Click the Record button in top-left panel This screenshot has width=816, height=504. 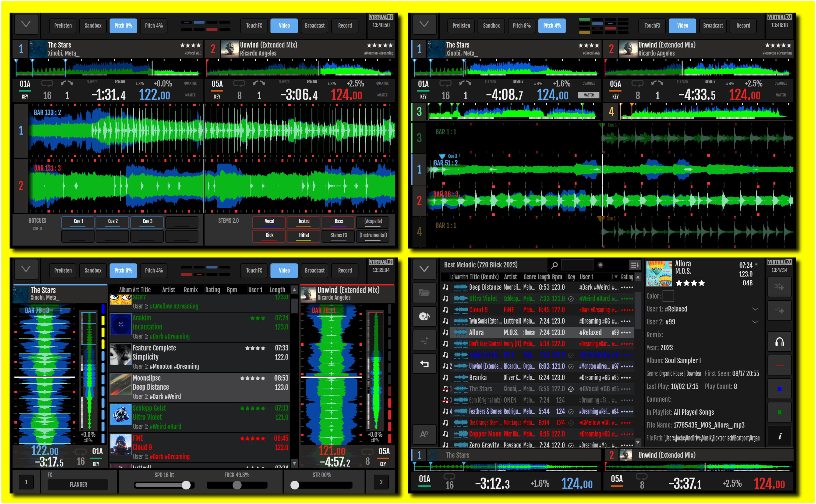(344, 26)
